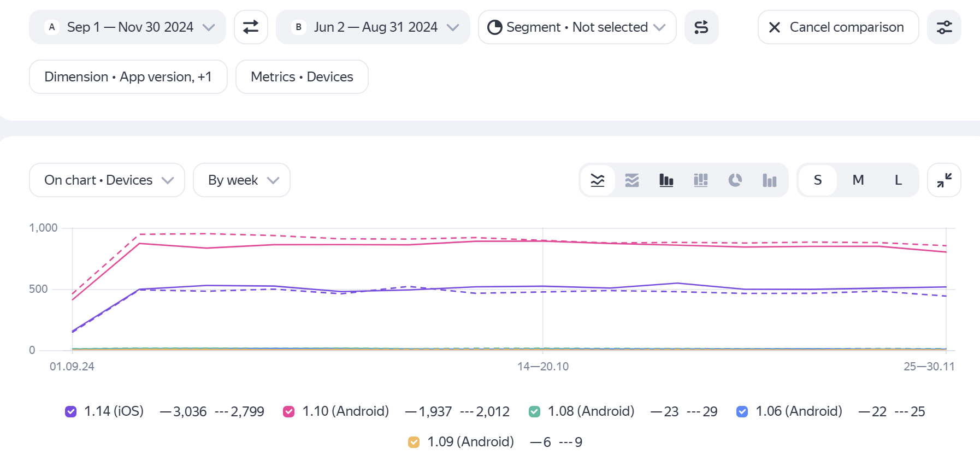Swap comparison periods A and B

251,27
